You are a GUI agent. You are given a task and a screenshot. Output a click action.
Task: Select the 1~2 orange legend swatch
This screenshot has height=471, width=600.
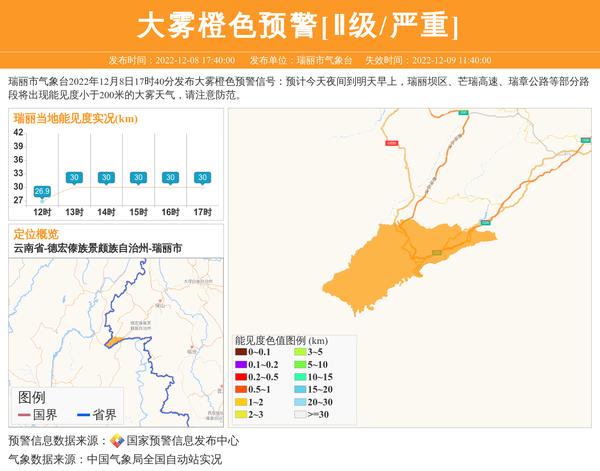(241, 402)
